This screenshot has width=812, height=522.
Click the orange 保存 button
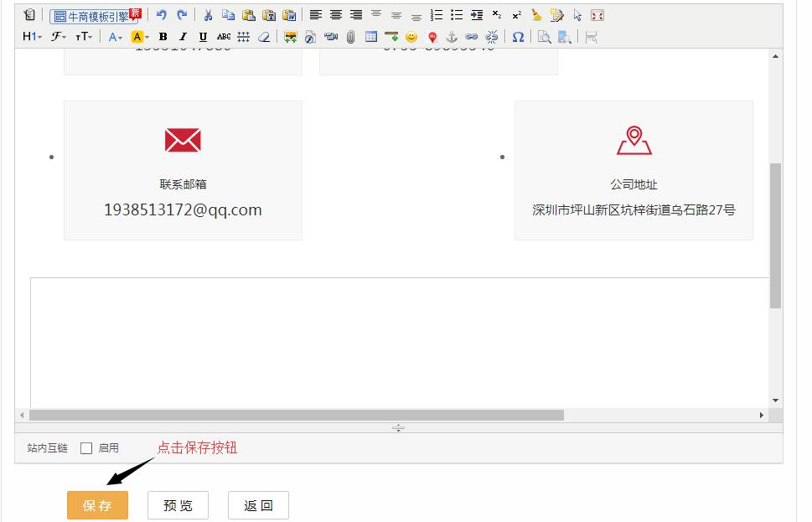pos(97,505)
